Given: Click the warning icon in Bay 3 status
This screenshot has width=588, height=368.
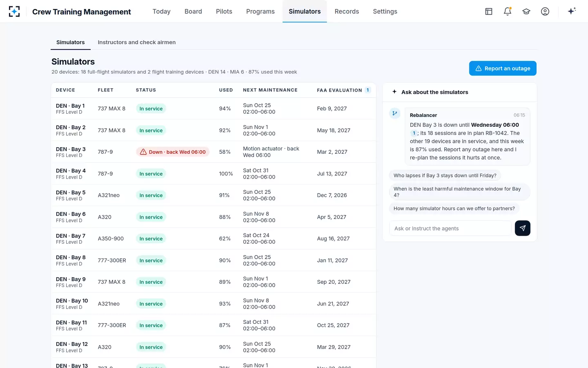Looking at the screenshot, I should [x=143, y=152].
